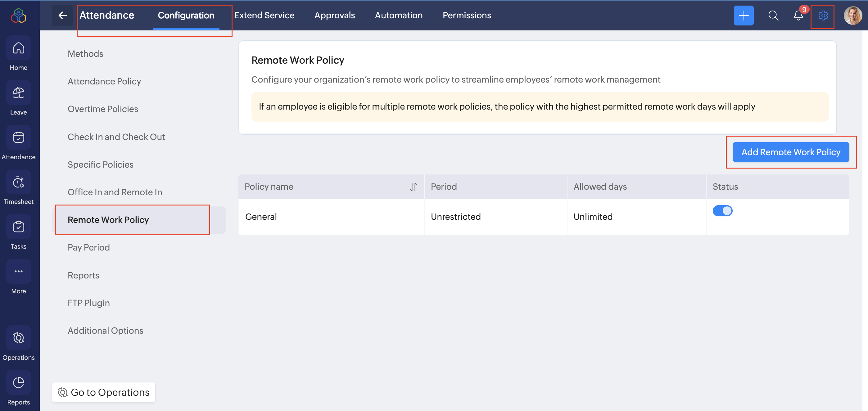Open the Leave module icon
Viewport: 868px width, 411px height.
point(19,93)
